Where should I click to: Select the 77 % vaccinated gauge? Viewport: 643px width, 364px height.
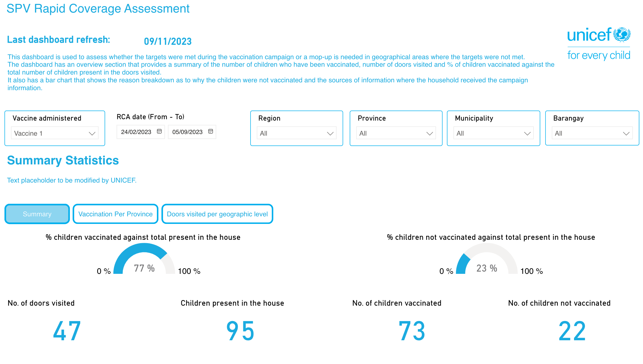point(144,259)
